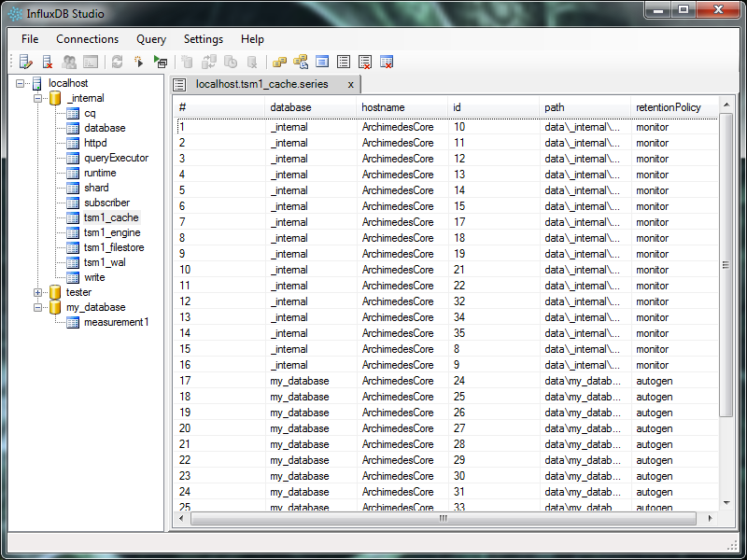Sort by the retentionPolicy column header
This screenshot has height=560, width=747.
[674, 107]
